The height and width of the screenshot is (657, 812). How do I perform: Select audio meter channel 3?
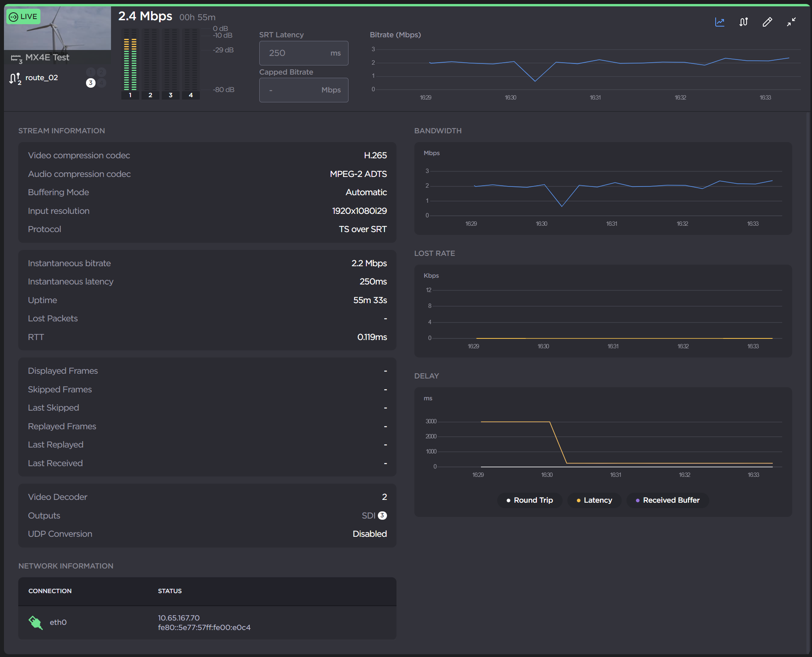(170, 95)
